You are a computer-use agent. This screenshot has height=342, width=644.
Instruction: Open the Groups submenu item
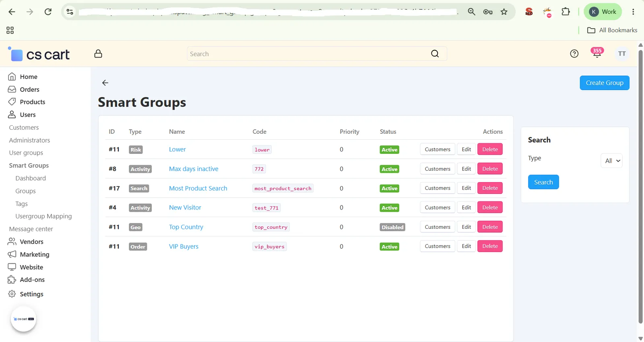click(x=25, y=191)
